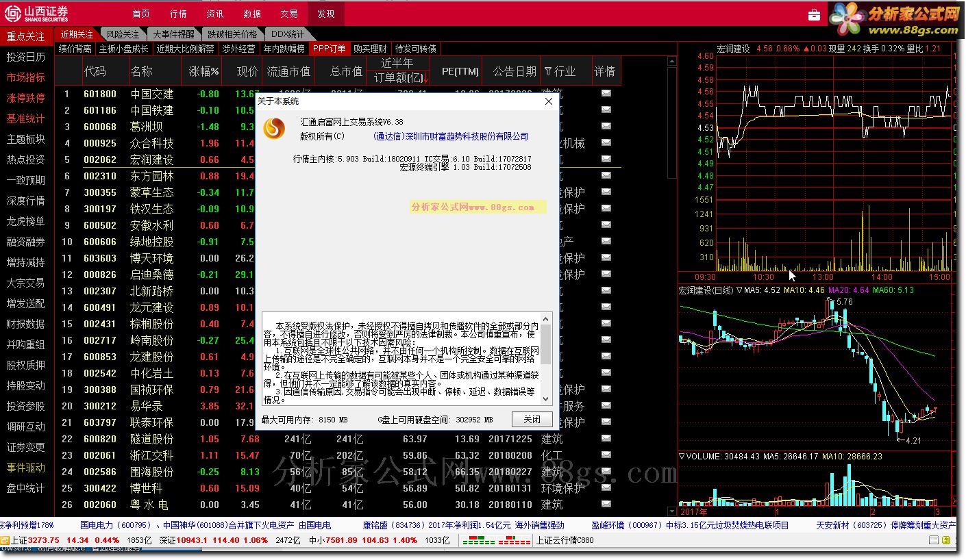This screenshot has width=966, height=560.
Task: Open 融资融券 in left sidebar
Action: [26, 242]
